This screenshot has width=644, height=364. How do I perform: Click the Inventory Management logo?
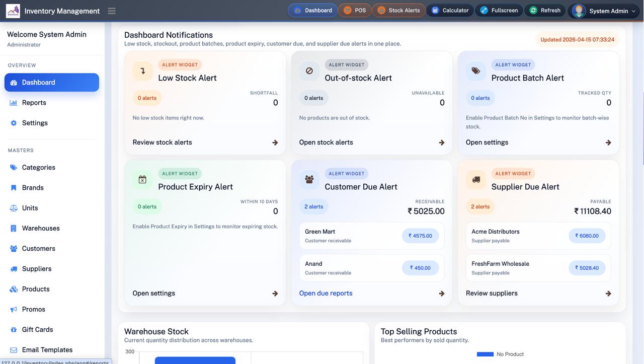pos(13,10)
